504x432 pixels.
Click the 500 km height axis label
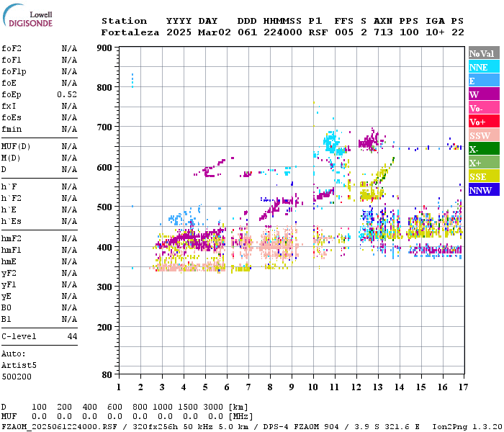(x=105, y=207)
